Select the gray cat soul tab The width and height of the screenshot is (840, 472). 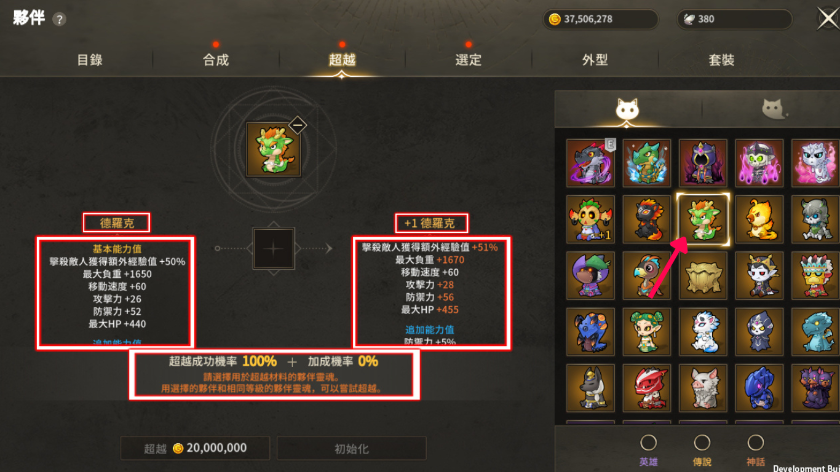(x=773, y=109)
